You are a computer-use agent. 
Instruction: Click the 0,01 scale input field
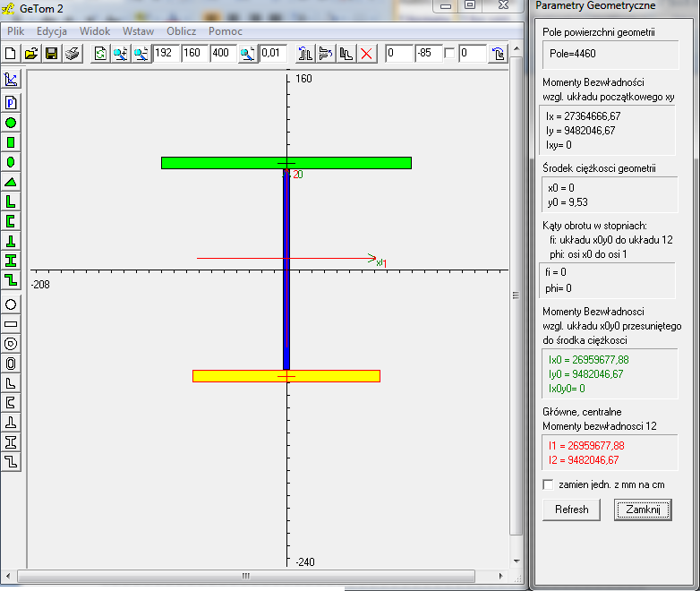pos(274,54)
